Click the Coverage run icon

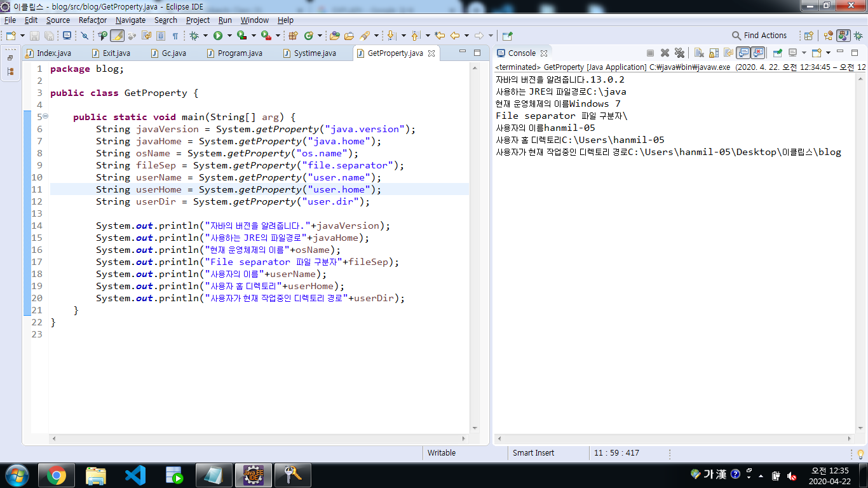point(242,36)
